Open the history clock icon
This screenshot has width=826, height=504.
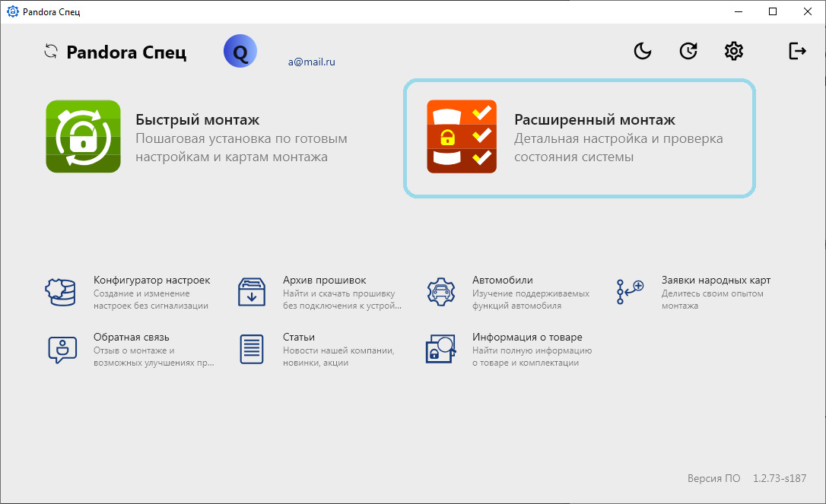[688, 51]
